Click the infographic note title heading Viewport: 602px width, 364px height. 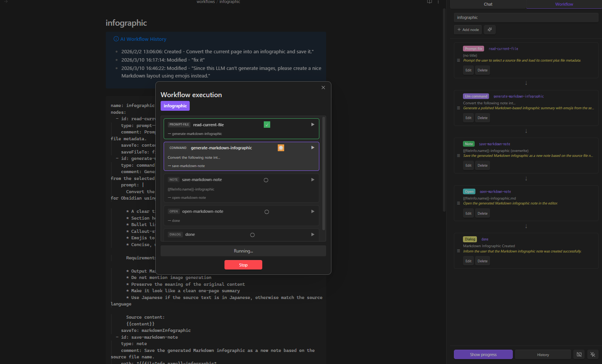126,23
